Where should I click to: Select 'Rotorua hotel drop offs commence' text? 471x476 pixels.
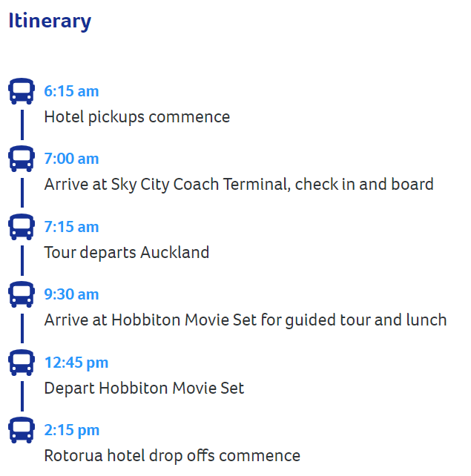pos(172,456)
